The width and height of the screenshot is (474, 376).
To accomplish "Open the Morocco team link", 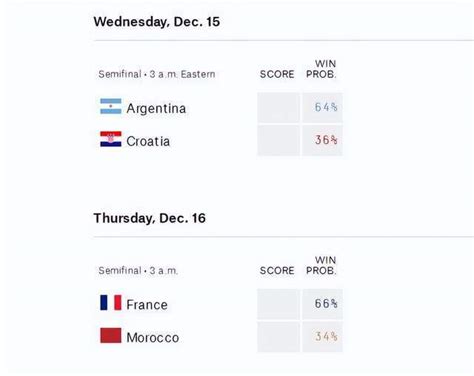I will coord(153,338).
